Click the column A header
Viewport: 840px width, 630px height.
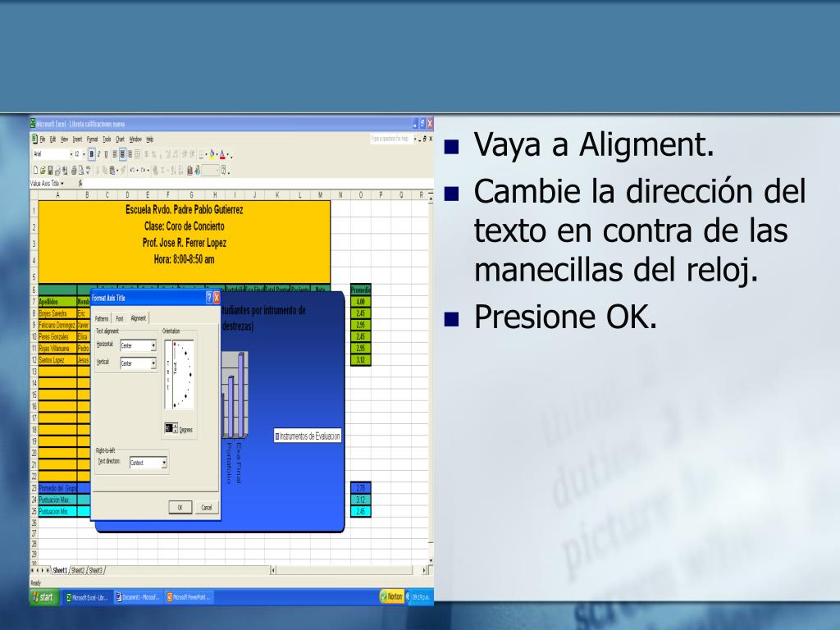[58, 195]
